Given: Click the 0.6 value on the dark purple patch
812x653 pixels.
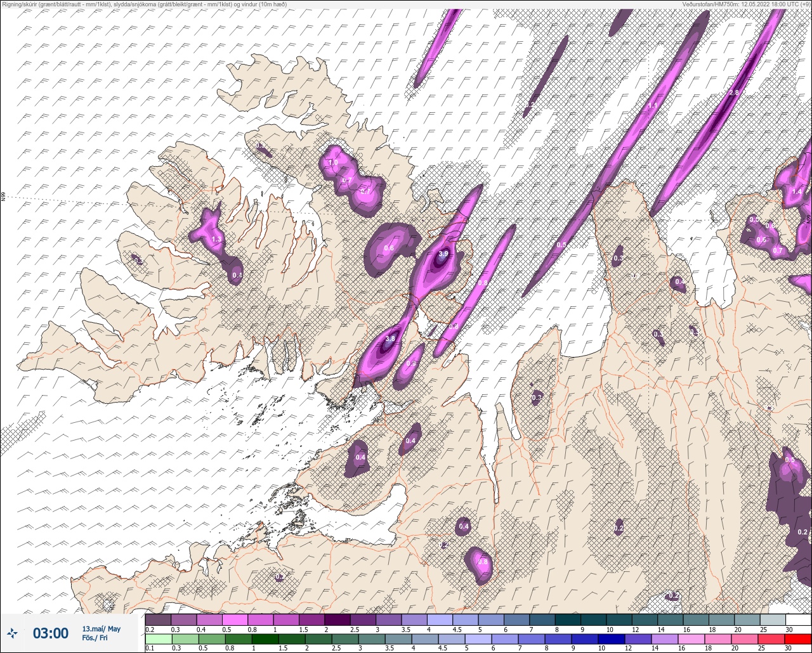Looking at the screenshot, I should (389, 248).
